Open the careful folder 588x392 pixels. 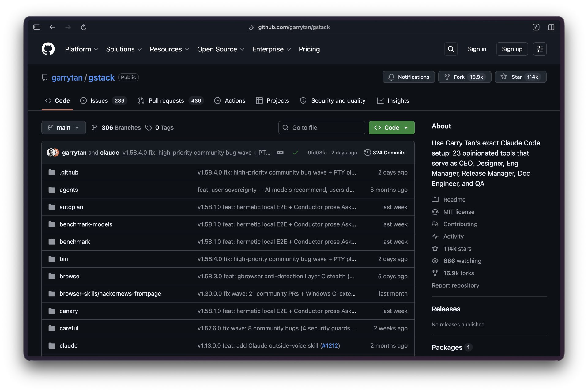click(69, 328)
